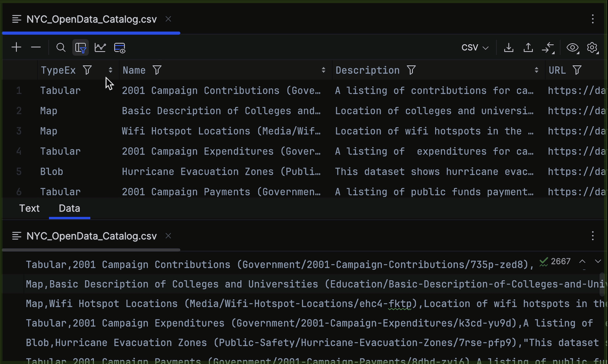Click the table preview icon with the eye
The image size is (608, 364).
pyautogui.click(x=120, y=48)
